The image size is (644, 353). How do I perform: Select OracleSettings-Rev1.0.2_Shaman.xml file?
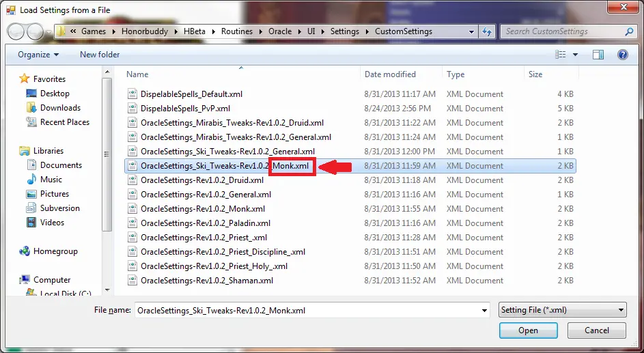206,281
